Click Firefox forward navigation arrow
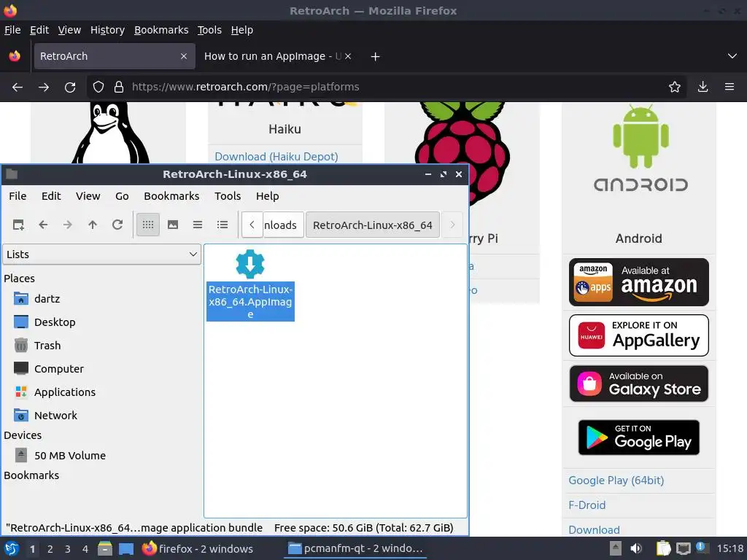Viewport: 747px width, 560px height. point(44,87)
